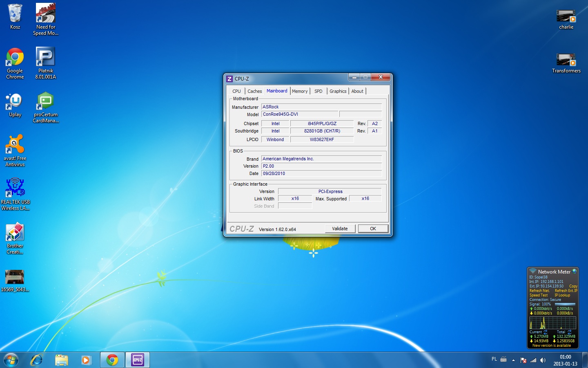This screenshot has width=588, height=368.
Task: Select the i945P/PL/G/GZ chipset value
Action: tap(322, 123)
